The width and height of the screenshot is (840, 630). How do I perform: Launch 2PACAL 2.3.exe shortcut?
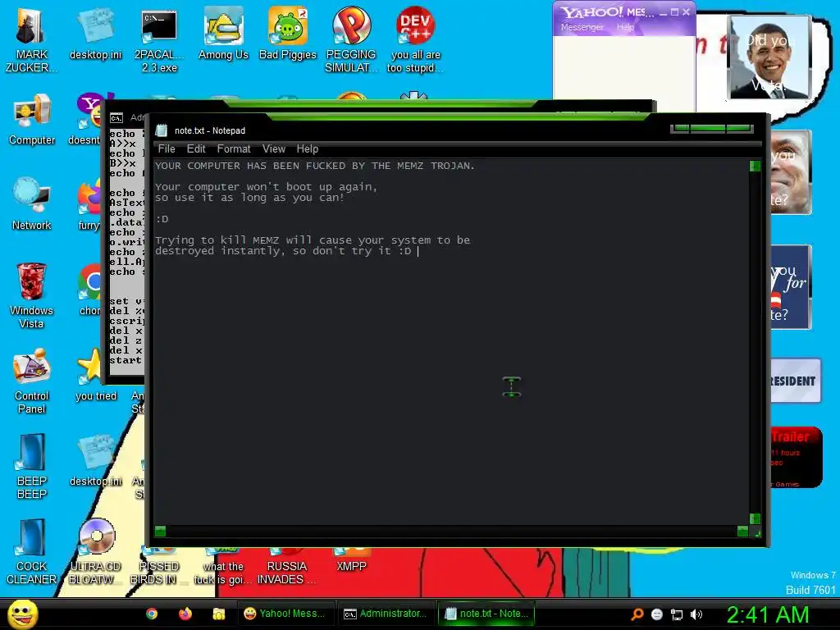[159, 40]
